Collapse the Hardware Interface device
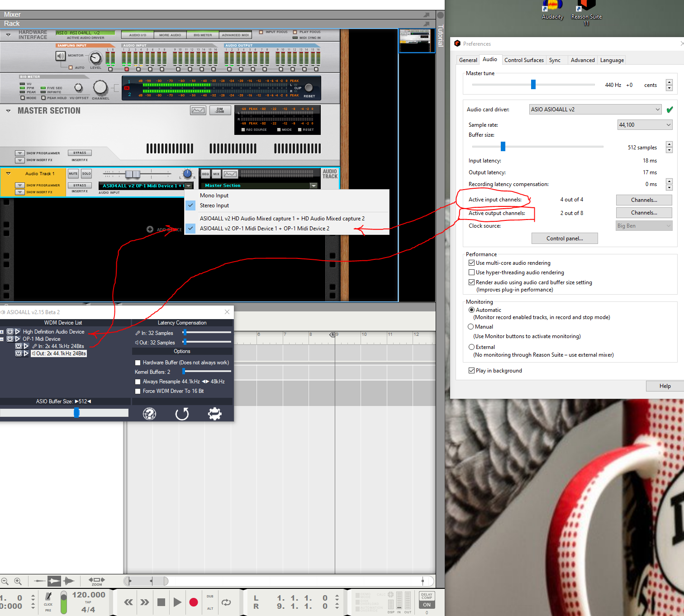 click(8, 34)
